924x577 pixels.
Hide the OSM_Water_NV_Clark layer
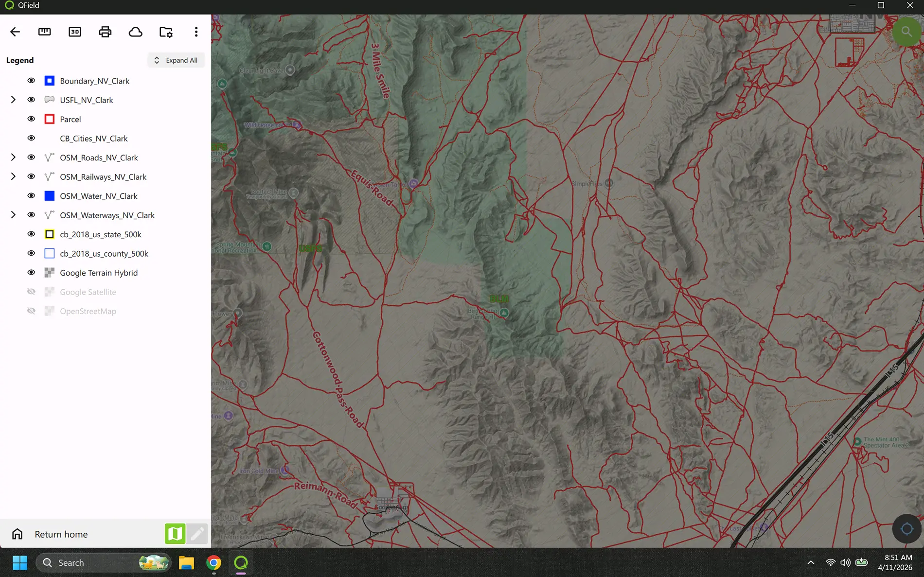pyautogui.click(x=31, y=196)
